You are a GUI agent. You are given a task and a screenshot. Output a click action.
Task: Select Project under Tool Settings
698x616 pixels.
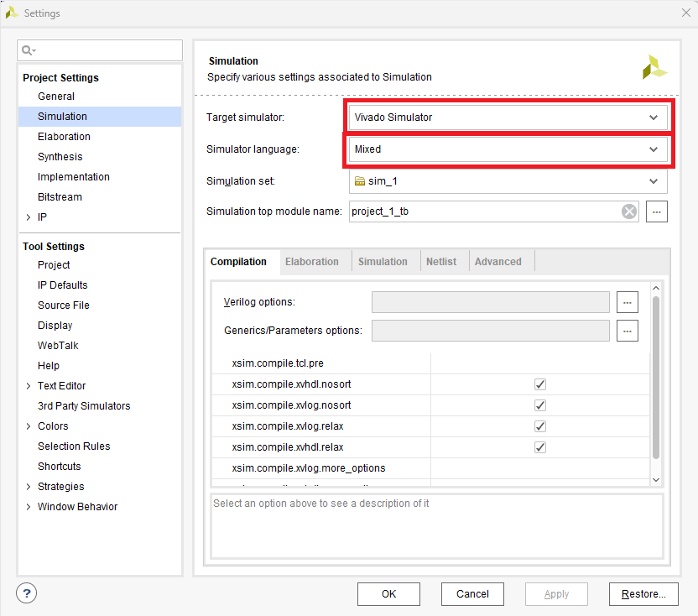click(x=54, y=265)
